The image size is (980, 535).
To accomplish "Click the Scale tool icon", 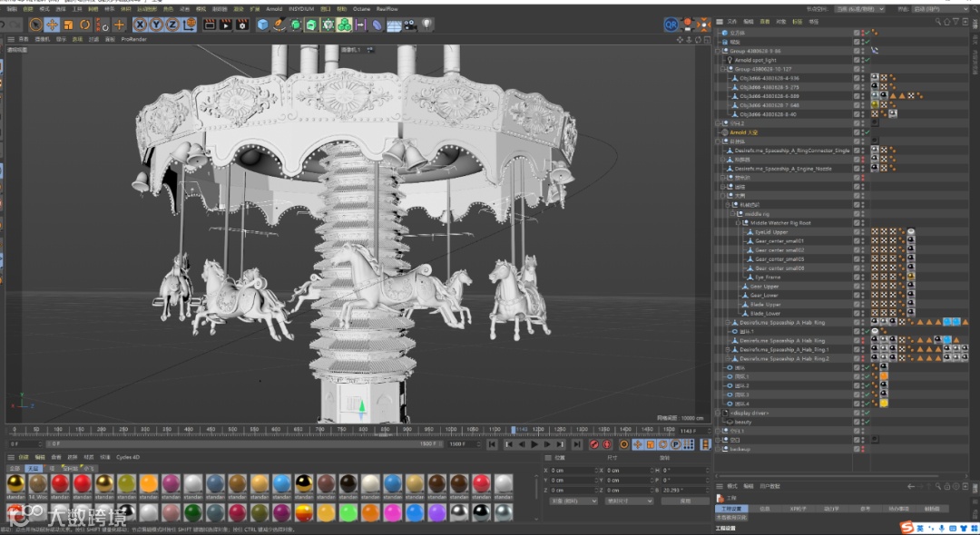I will (x=68, y=24).
